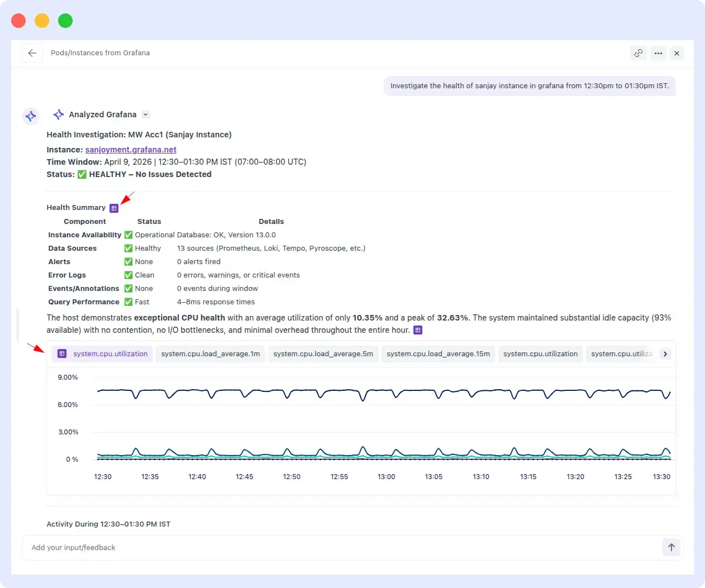
Task: Click the sparkle assistant avatar icon
Action: 31,116
